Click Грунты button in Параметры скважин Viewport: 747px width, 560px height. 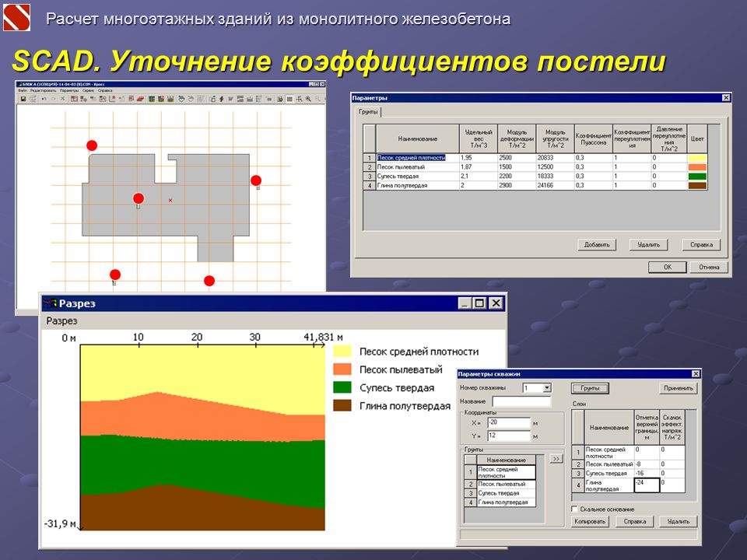[590, 388]
